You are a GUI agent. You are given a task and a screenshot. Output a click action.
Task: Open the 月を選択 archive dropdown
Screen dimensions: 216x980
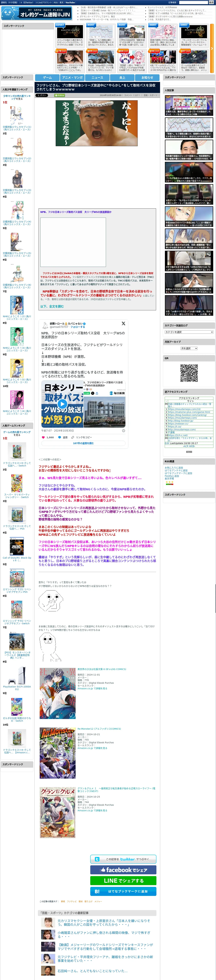coord(189,349)
